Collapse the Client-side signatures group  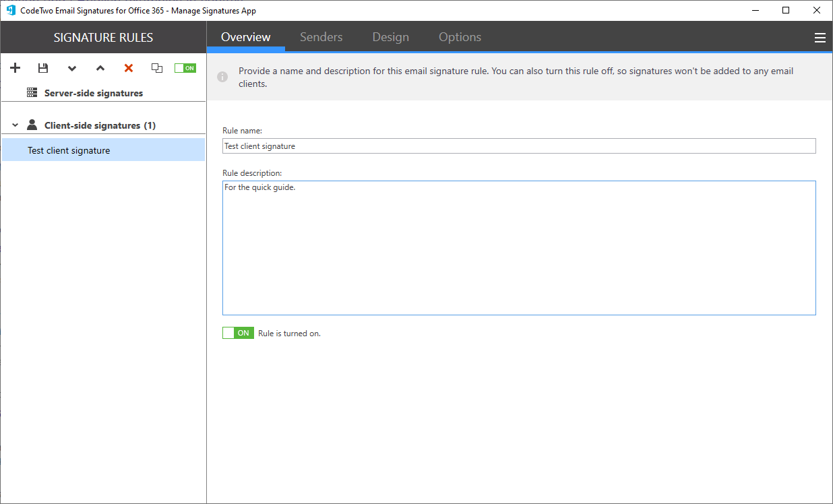[15, 125]
